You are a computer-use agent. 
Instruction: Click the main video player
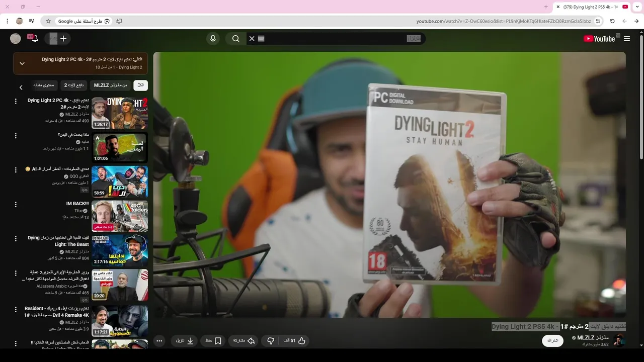pyautogui.click(x=389, y=185)
